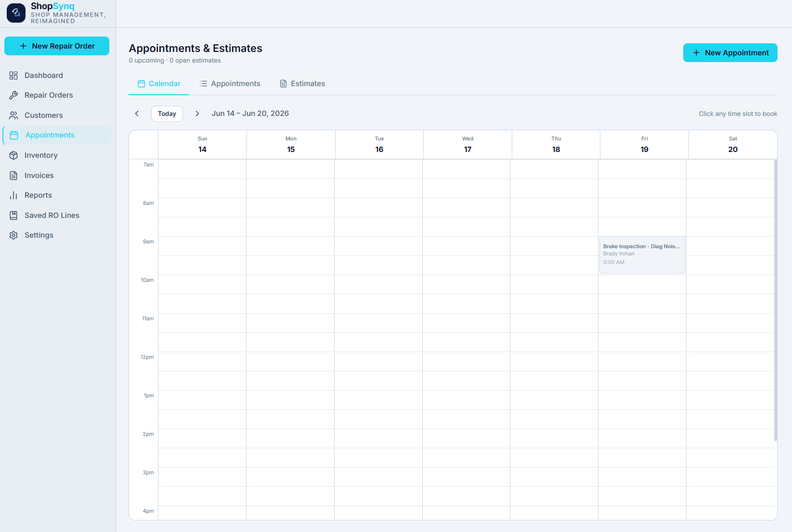
Task: Click the Customers people icon
Action: click(x=13, y=115)
